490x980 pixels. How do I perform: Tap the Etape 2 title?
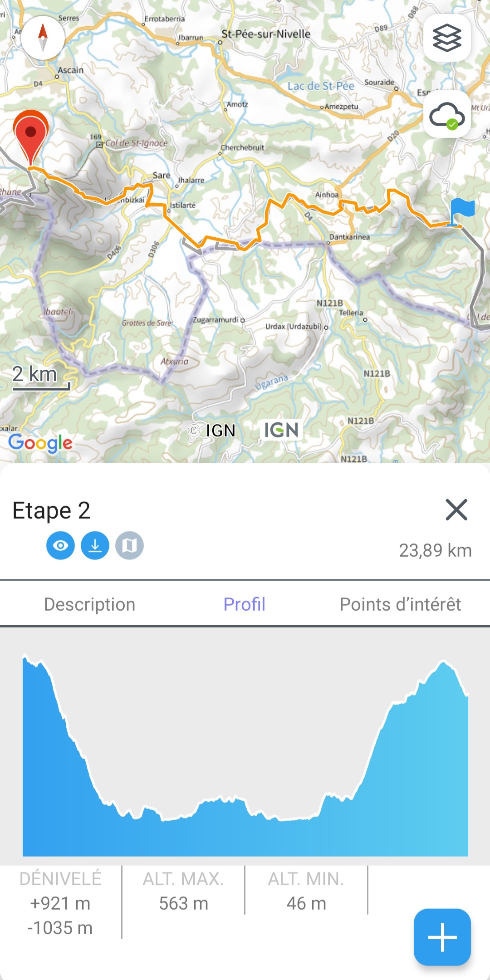pos(51,510)
